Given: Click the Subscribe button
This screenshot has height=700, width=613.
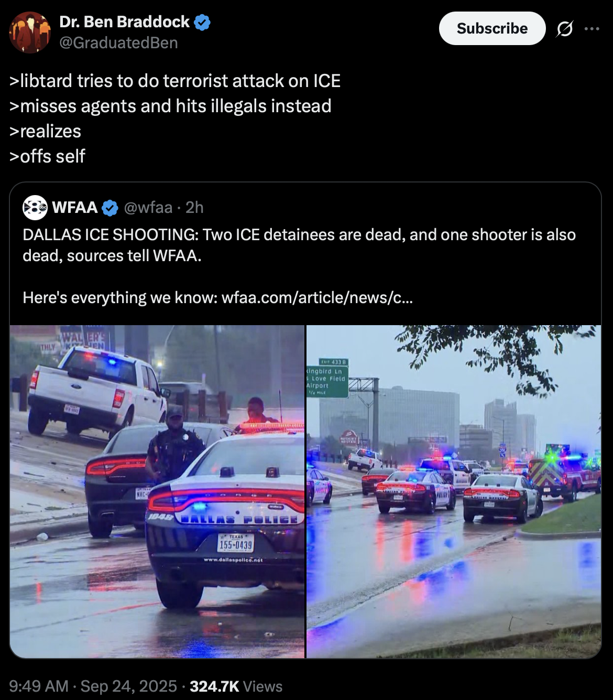Looking at the screenshot, I should click(492, 28).
